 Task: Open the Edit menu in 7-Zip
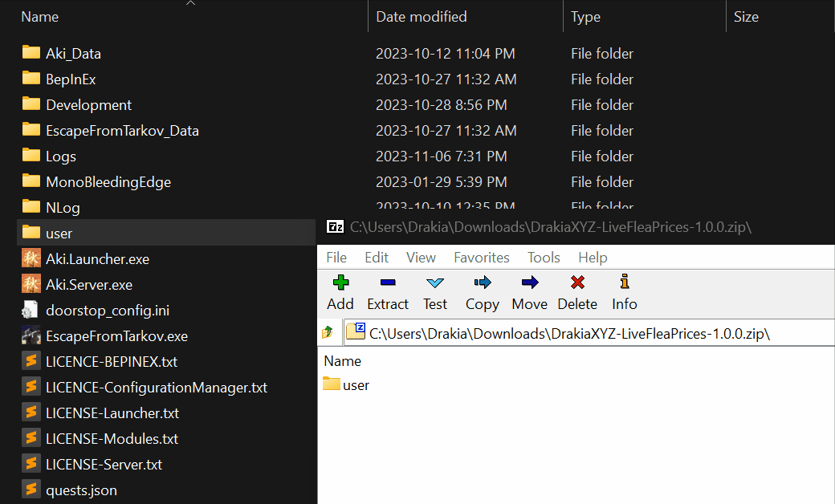377,258
